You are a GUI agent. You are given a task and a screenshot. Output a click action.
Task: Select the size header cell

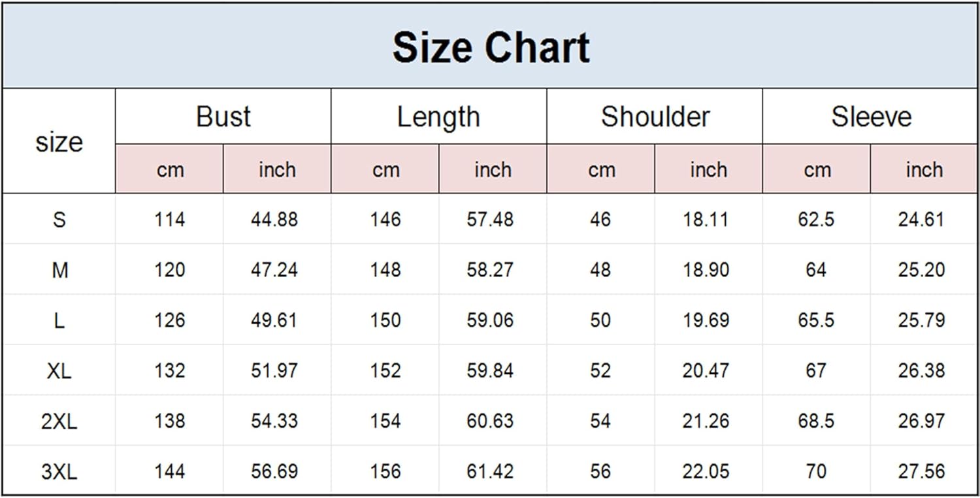coord(59,142)
